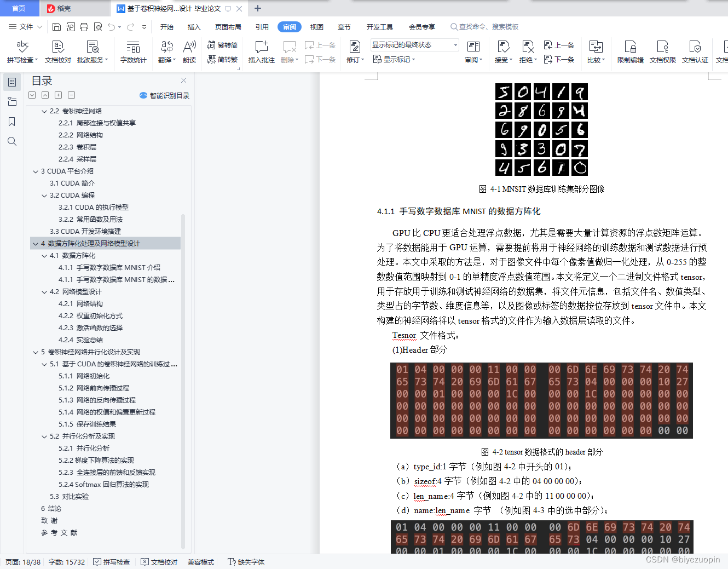Collapse the 4.1 数据方阵化 tree node
The height and width of the screenshot is (569, 728).
point(44,256)
